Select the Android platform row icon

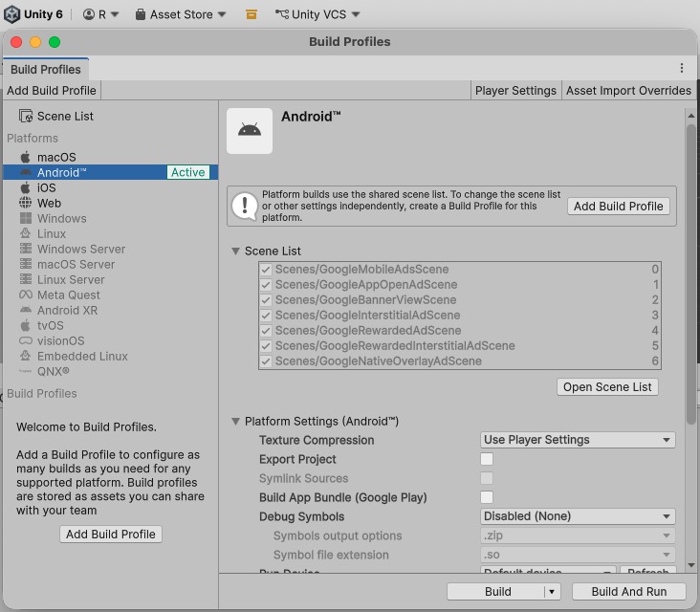[26, 172]
